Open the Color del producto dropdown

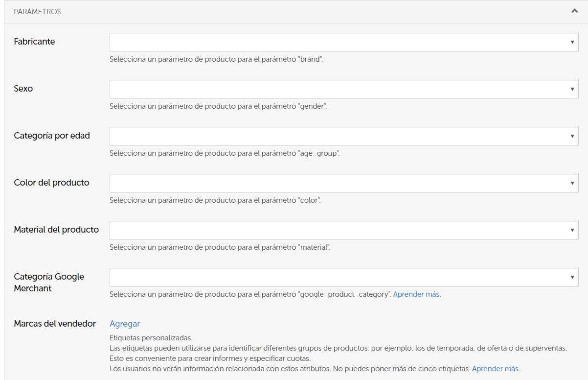click(x=343, y=183)
